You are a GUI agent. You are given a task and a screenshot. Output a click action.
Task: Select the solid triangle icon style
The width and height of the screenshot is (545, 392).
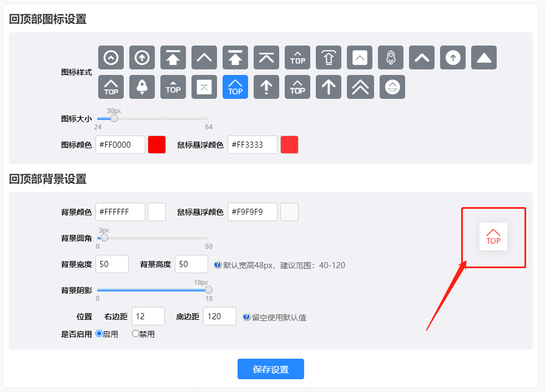[483, 58]
